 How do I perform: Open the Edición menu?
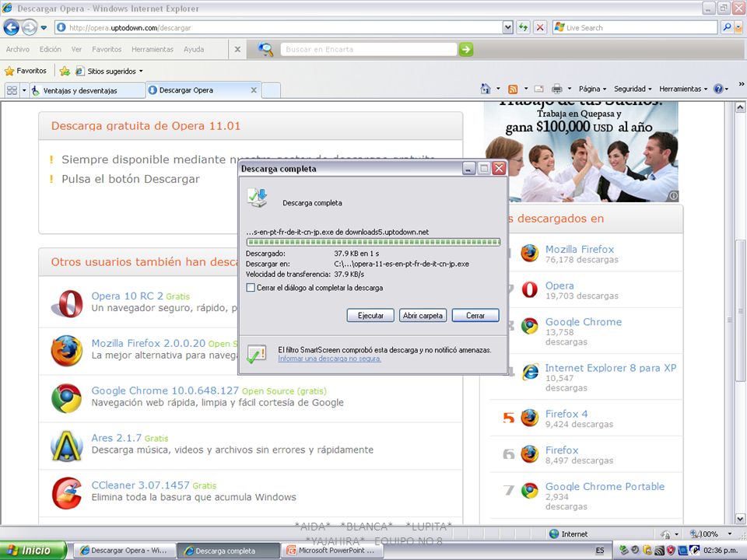point(50,49)
